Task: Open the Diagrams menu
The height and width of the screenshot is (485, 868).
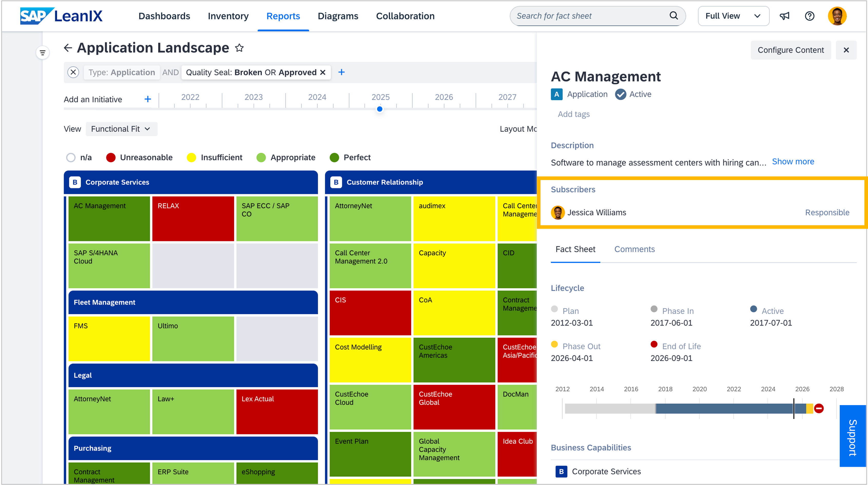Action: 338,16
